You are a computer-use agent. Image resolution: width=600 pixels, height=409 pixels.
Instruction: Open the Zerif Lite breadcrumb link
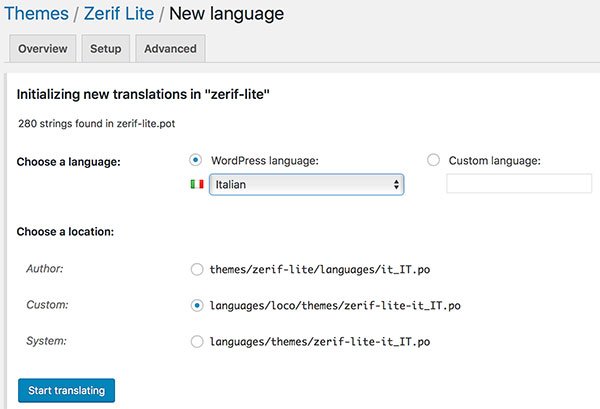coord(119,14)
